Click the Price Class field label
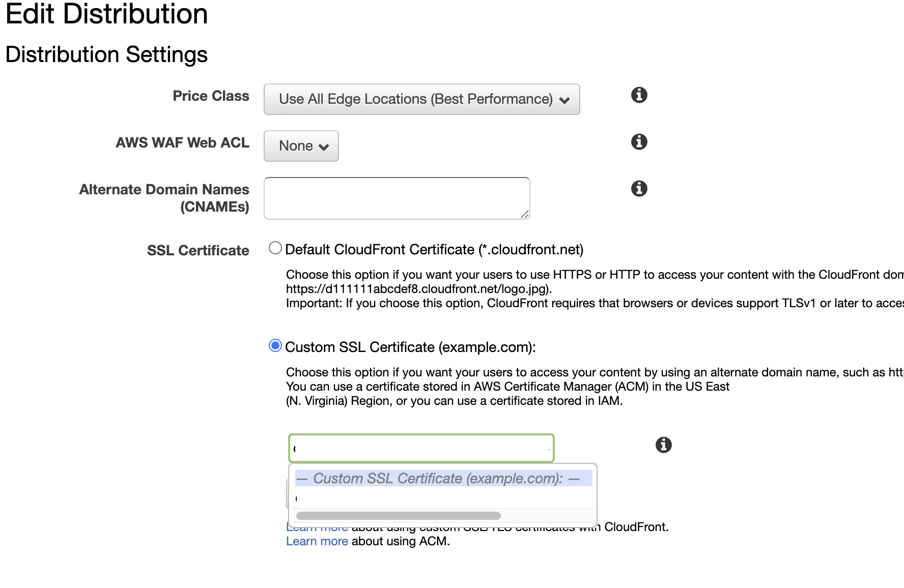The image size is (904, 588). pyautogui.click(x=211, y=96)
